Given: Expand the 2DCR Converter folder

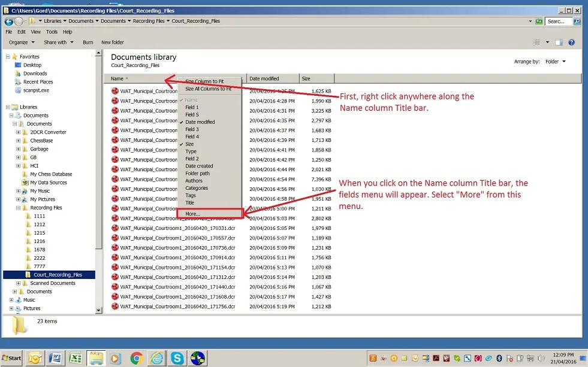Looking at the screenshot, I should tap(18, 132).
